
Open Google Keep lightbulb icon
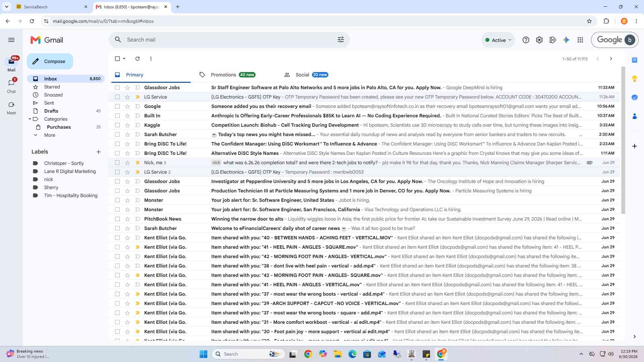(x=634, y=79)
